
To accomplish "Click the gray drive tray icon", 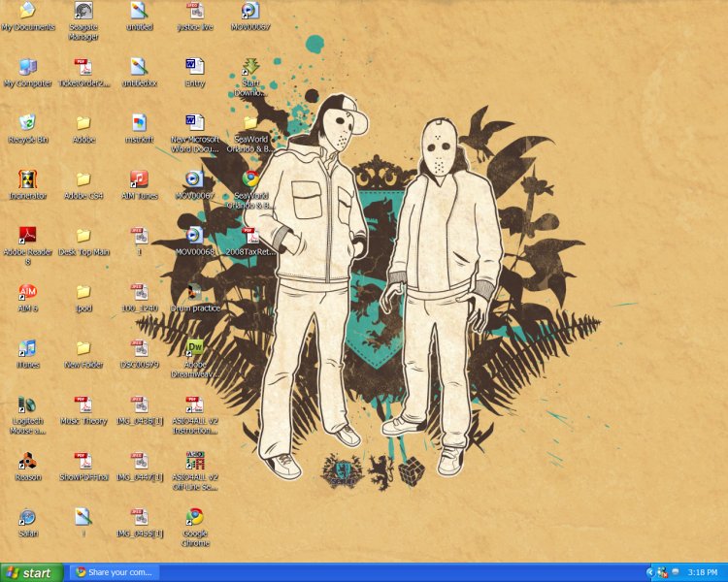I will pos(676,572).
